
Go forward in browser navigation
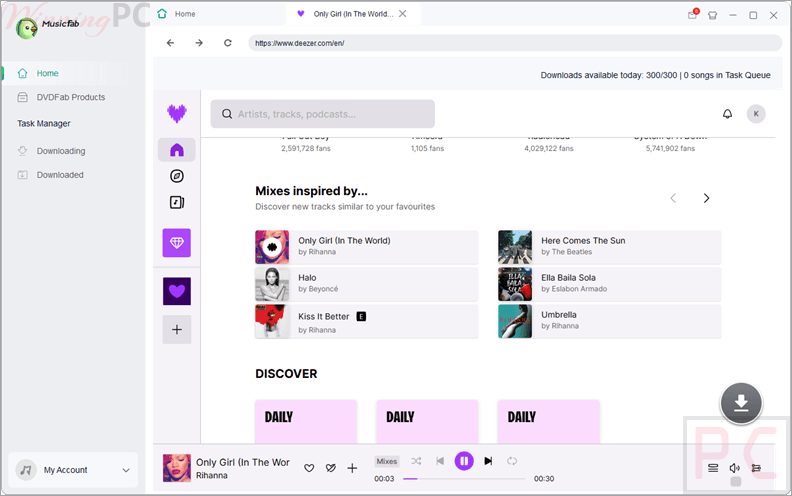tap(199, 43)
